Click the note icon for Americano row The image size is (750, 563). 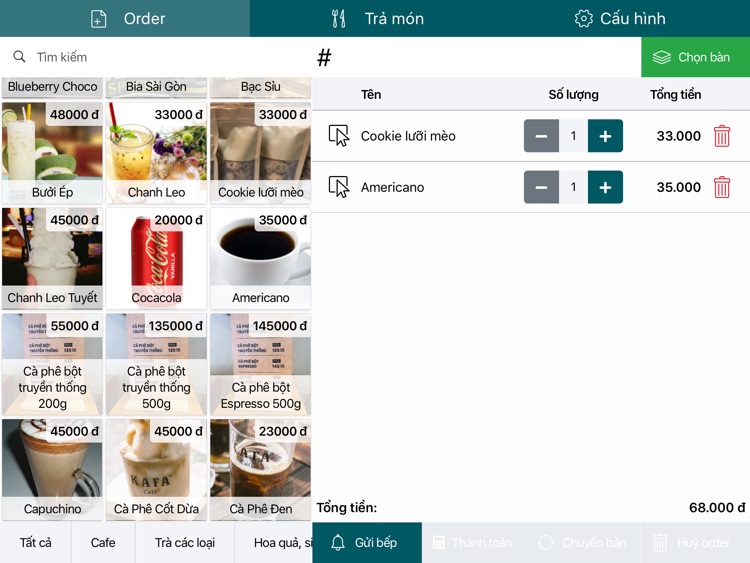tap(339, 187)
